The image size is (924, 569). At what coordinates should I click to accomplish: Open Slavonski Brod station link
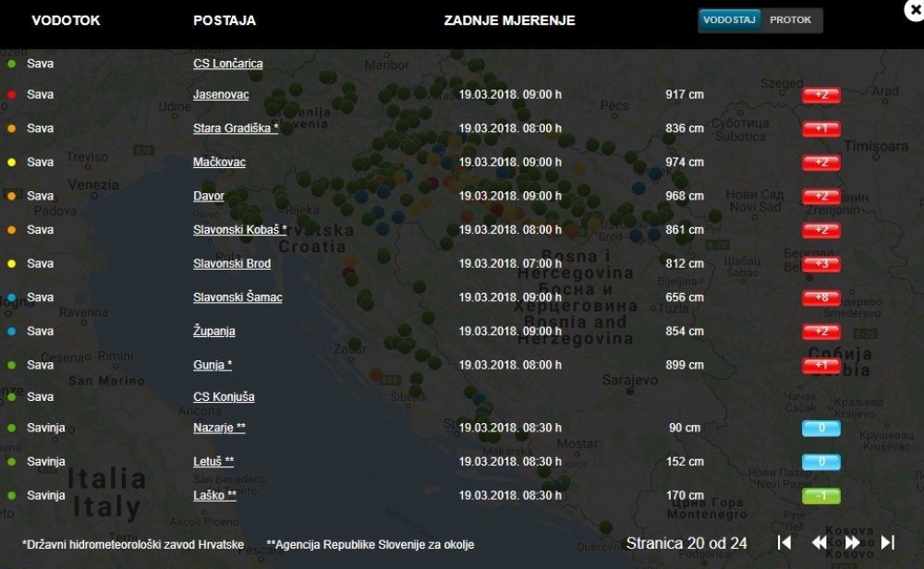tap(232, 263)
